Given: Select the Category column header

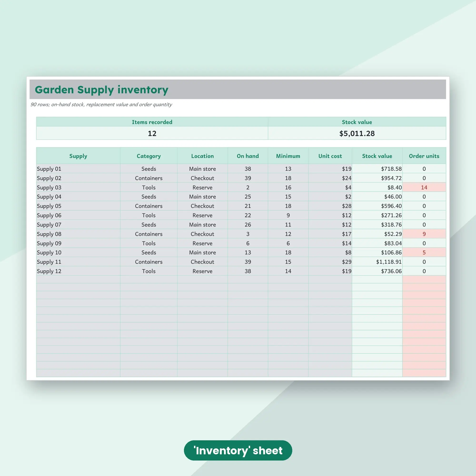Looking at the screenshot, I should click(149, 156).
